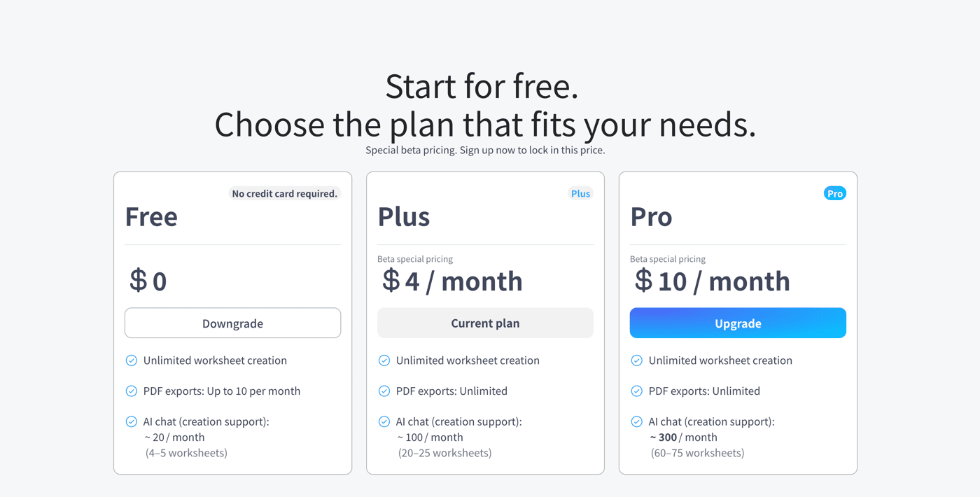Click the '~ 300 / month' Pro text
The width and height of the screenshot is (980, 497).
pos(683,437)
